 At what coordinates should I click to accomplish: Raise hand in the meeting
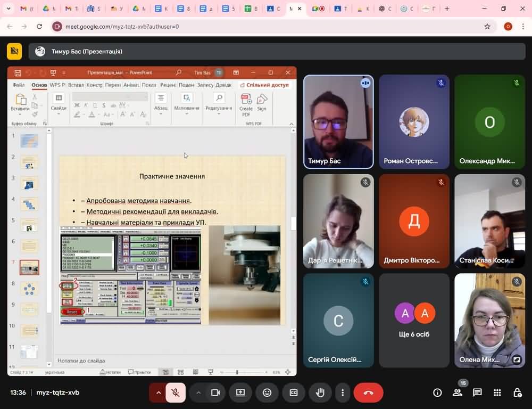320,392
